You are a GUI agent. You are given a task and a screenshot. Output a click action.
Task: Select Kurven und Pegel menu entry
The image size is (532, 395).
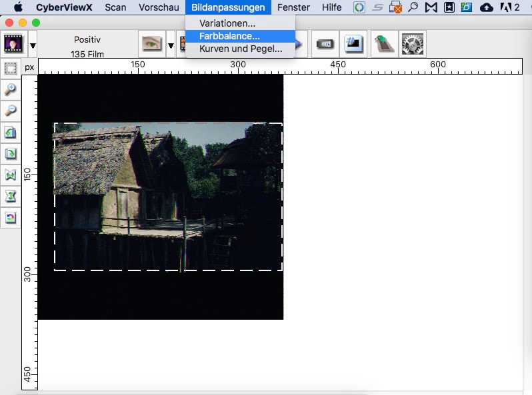click(x=240, y=49)
